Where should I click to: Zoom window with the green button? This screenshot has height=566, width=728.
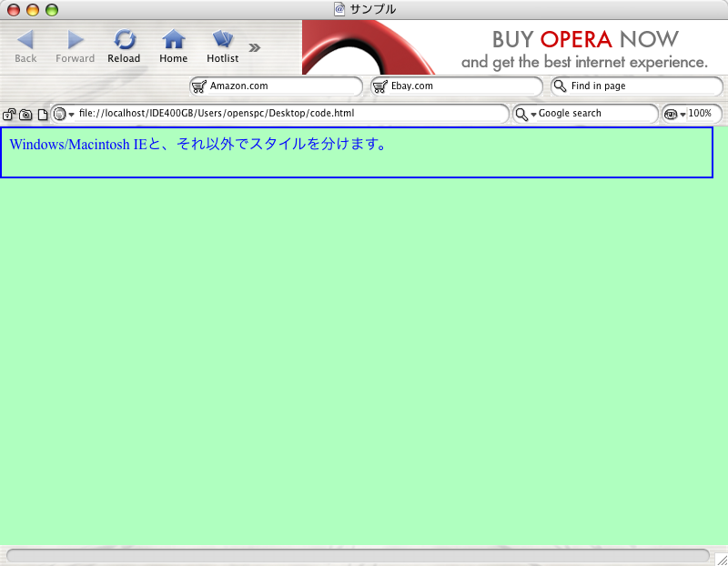[x=52, y=9]
